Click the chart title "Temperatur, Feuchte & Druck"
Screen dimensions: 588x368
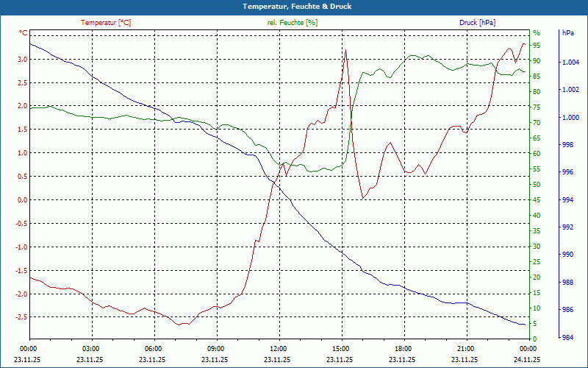click(x=297, y=7)
